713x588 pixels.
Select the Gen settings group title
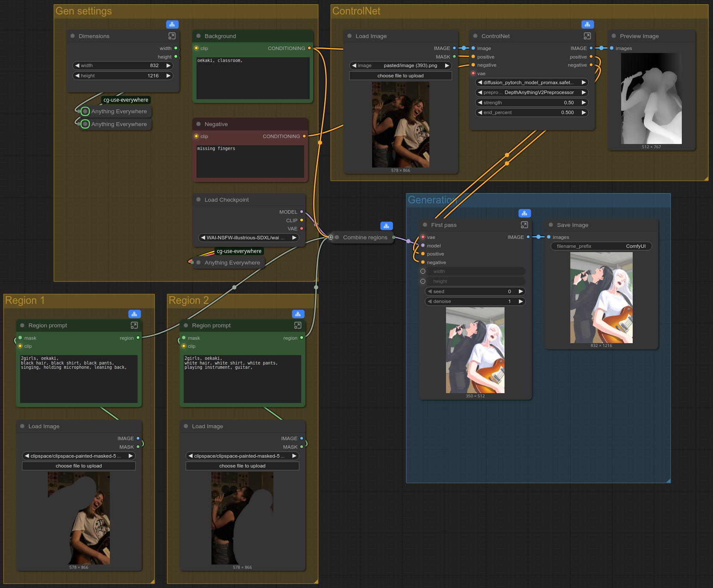pyautogui.click(x=84, y=12)
